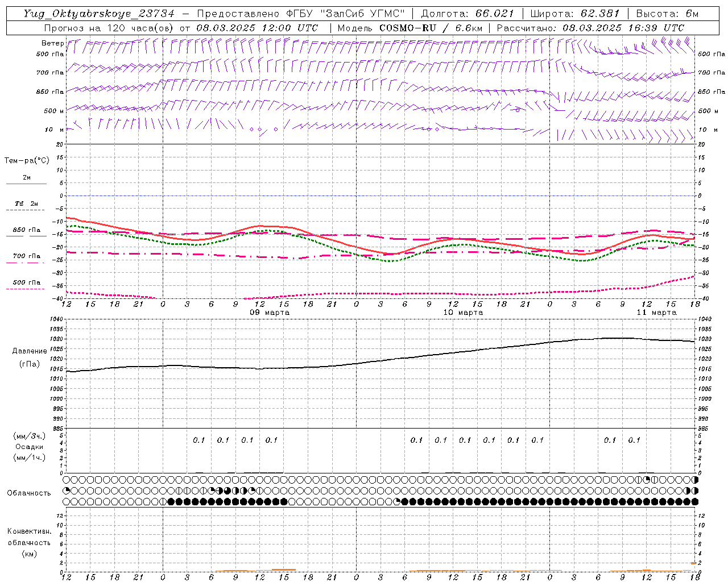Viewport: 728px width, 582px height.
Task: Click the (мм/3ч.) precipitation unit label
Action: click(x=30, y=436)
